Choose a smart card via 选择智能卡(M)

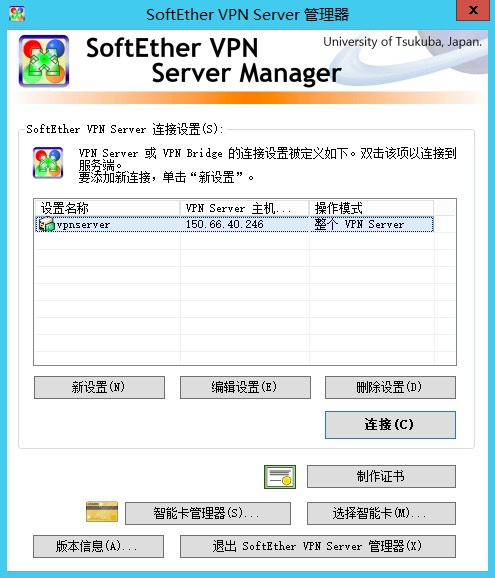pos(381,513)
